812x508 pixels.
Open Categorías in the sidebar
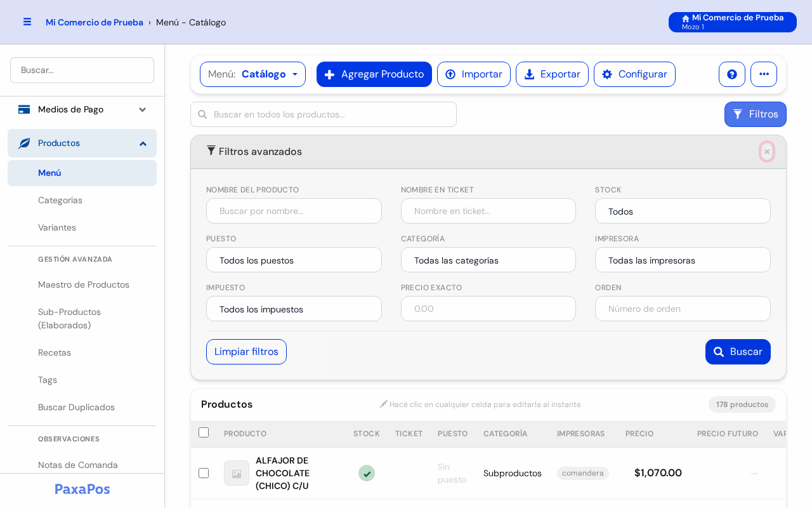coord(82,200)
